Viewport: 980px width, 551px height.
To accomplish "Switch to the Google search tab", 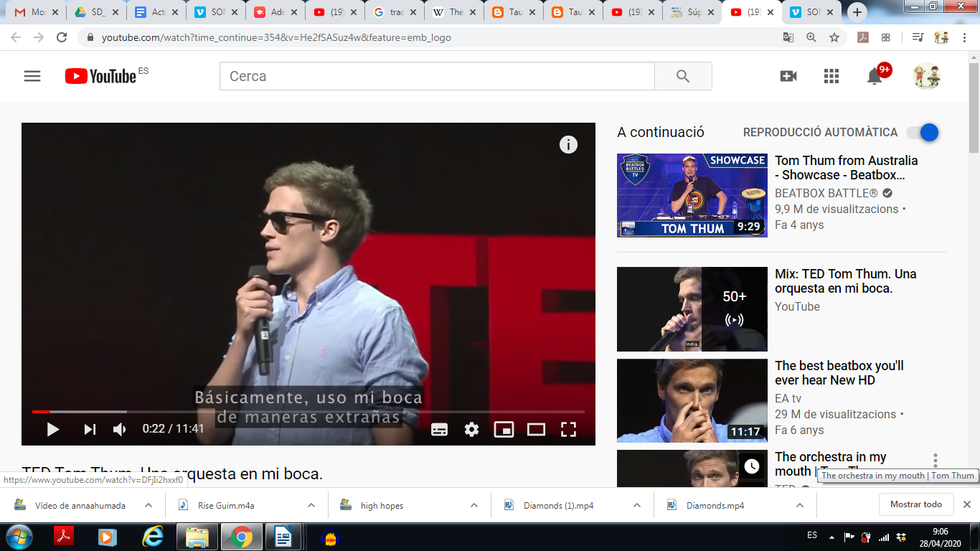I will [394, 12].
